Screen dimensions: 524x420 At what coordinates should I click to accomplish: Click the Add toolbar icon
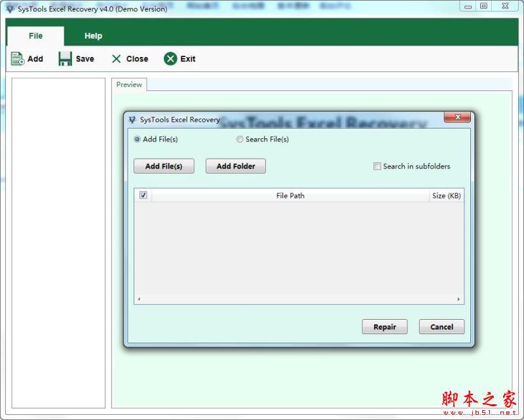coord(18,58)
